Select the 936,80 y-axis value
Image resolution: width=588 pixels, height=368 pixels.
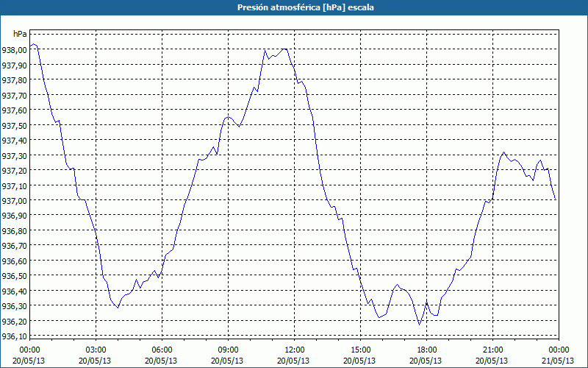coord(14,230)
